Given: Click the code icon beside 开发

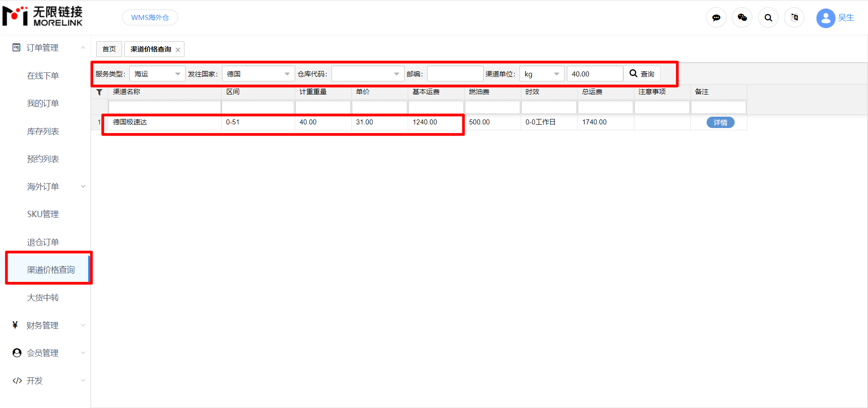Looking at the screenshot, I should click(x=17, y=380).
